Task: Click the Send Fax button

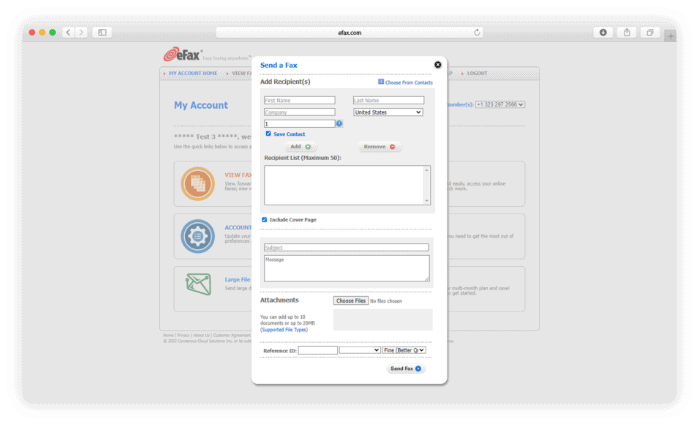Action: [405, 369]
